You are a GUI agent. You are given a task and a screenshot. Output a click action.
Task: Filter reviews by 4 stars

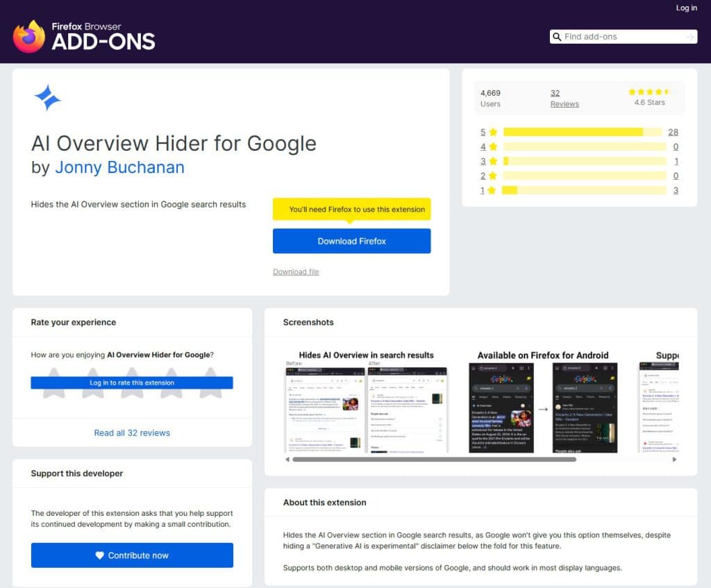coord(483,146)
